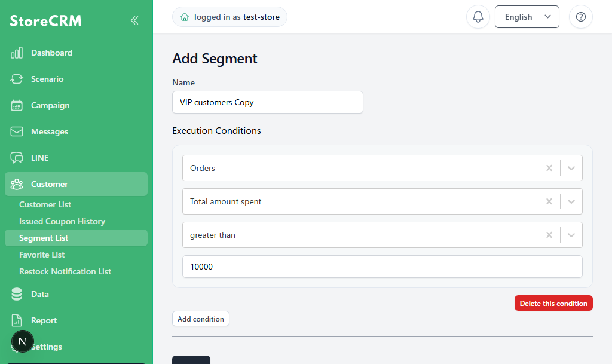Open the English language dropdown
Screen dimensions: 612x364
[527, 17]
